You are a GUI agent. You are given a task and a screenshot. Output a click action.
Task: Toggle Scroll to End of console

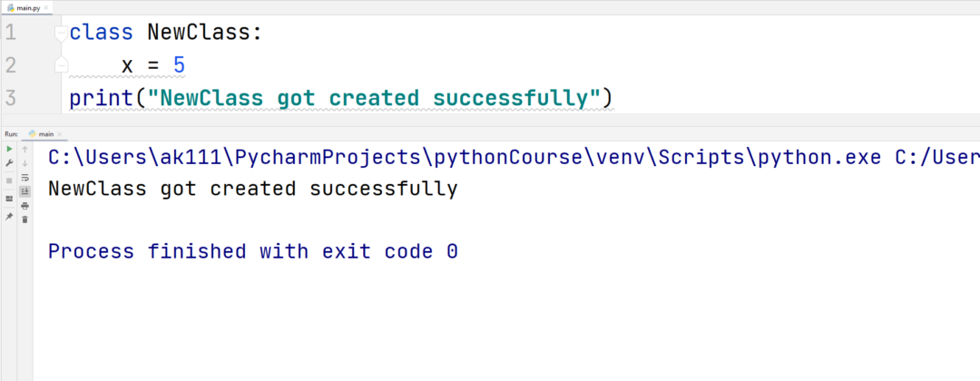24,191
